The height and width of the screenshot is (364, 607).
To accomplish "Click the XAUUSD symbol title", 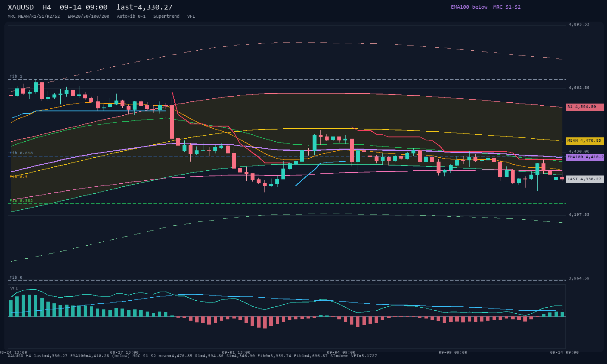I will pyautogui.click(x=22, y=7).
